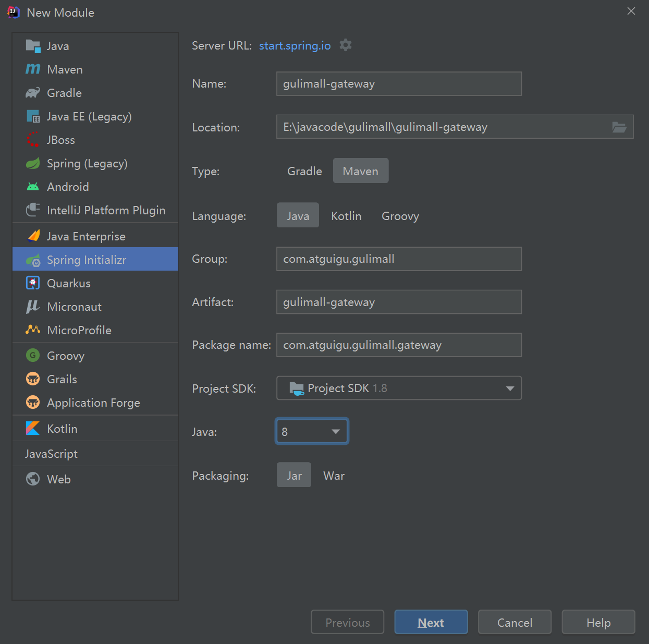Select Maven as project type
Image resolution: width=649 pixels, height=644 pixels.
[x=361, y=171]
